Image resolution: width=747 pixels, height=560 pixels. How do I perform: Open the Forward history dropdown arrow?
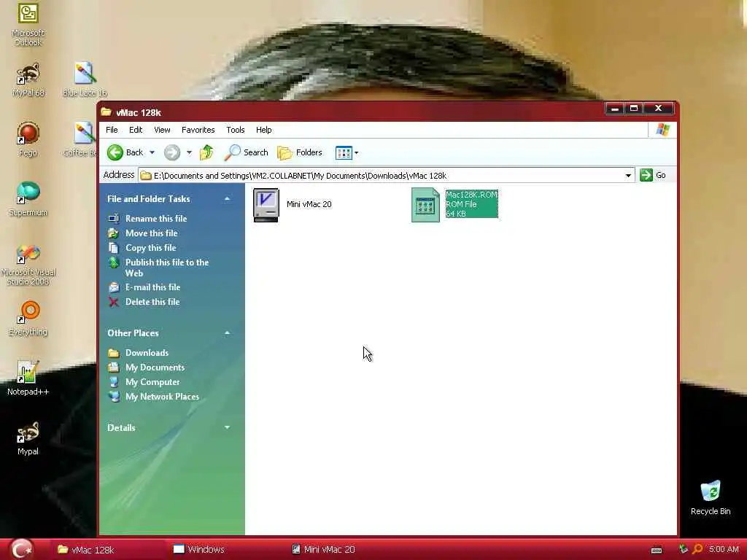tap(189, 152)
